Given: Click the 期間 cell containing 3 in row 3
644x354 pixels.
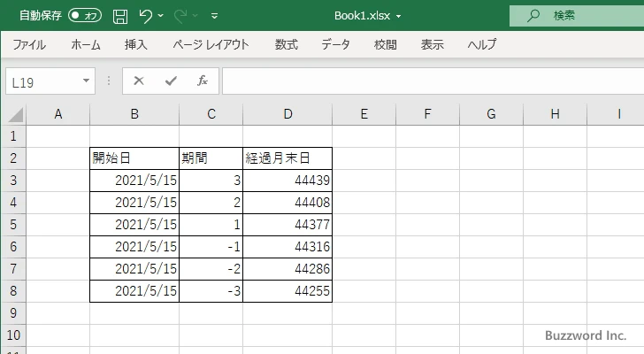Looking at the screenshot, I should pyautogui.click(x=211, y=181).
